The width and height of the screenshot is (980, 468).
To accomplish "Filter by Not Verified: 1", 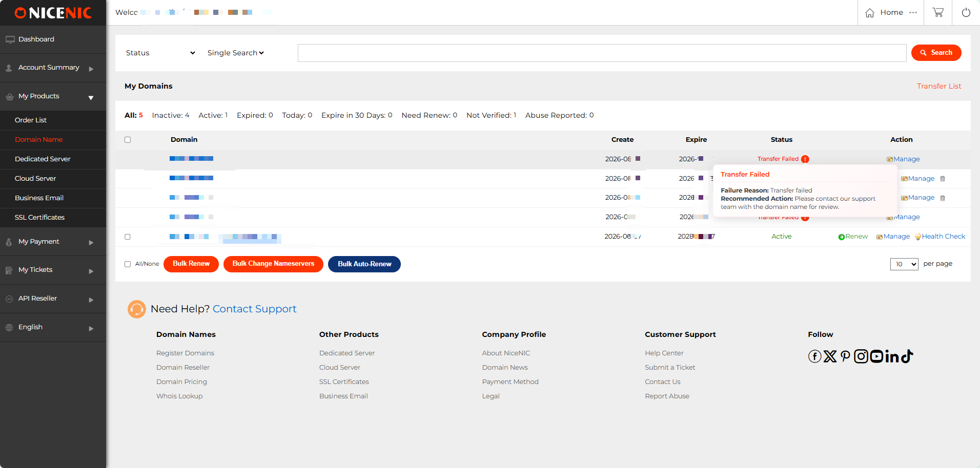I will coord(491,115).
